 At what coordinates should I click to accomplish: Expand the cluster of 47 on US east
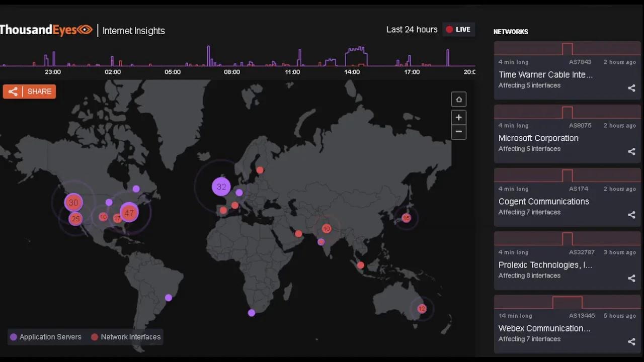129,213
